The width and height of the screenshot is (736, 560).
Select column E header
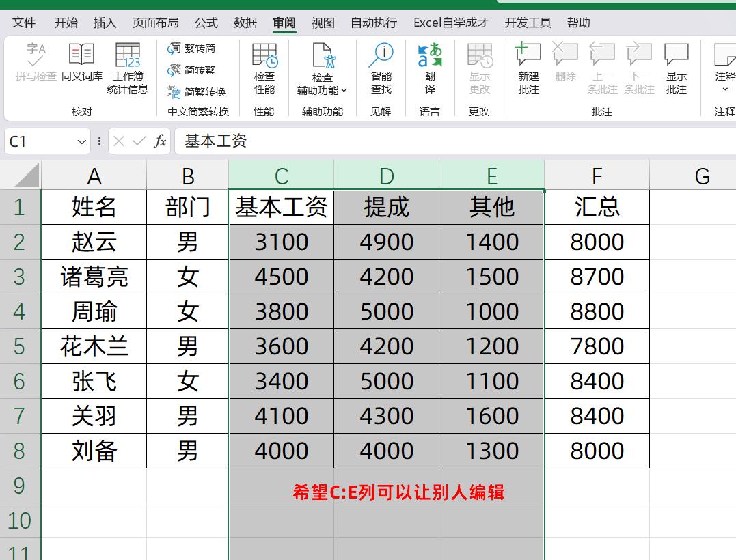[491, 176]
